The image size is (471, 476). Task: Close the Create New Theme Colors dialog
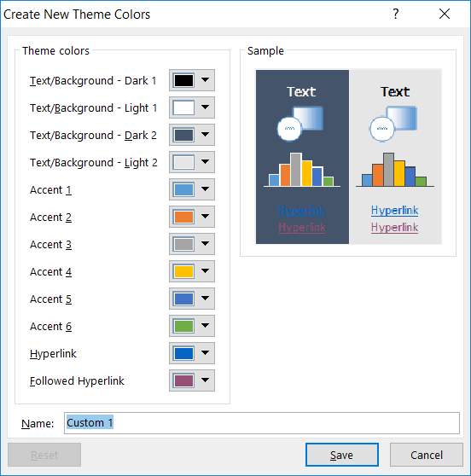coord(445,14)
